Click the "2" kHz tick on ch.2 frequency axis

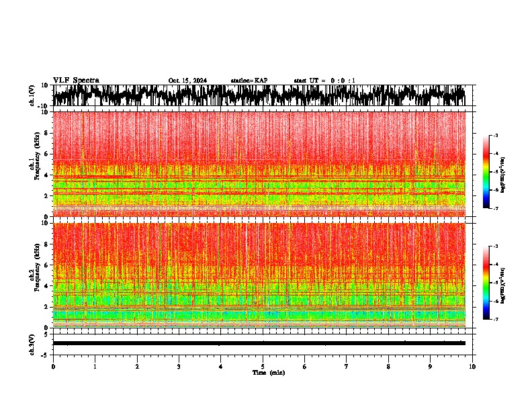(x=46, y=307)
